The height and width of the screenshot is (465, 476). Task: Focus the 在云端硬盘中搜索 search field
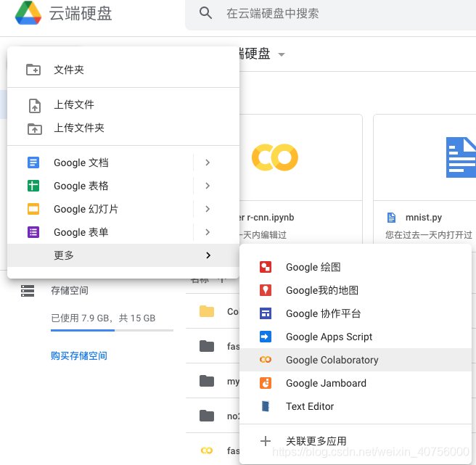tap(331, 14)
